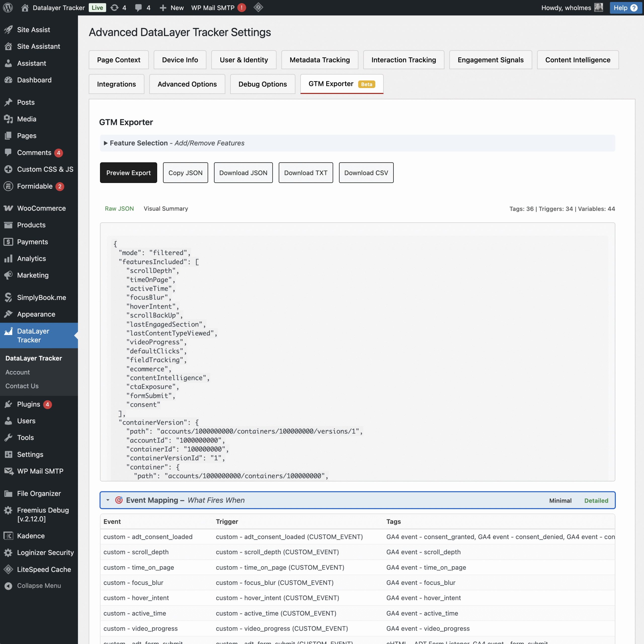
Task: Open the Contact Us submenu link
Action: 22,386
